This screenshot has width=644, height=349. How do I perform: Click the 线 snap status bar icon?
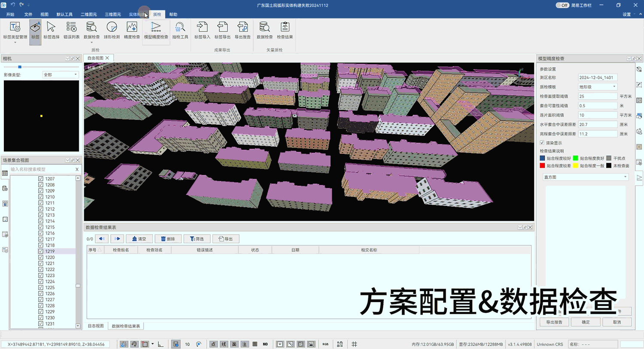[224, 344]
